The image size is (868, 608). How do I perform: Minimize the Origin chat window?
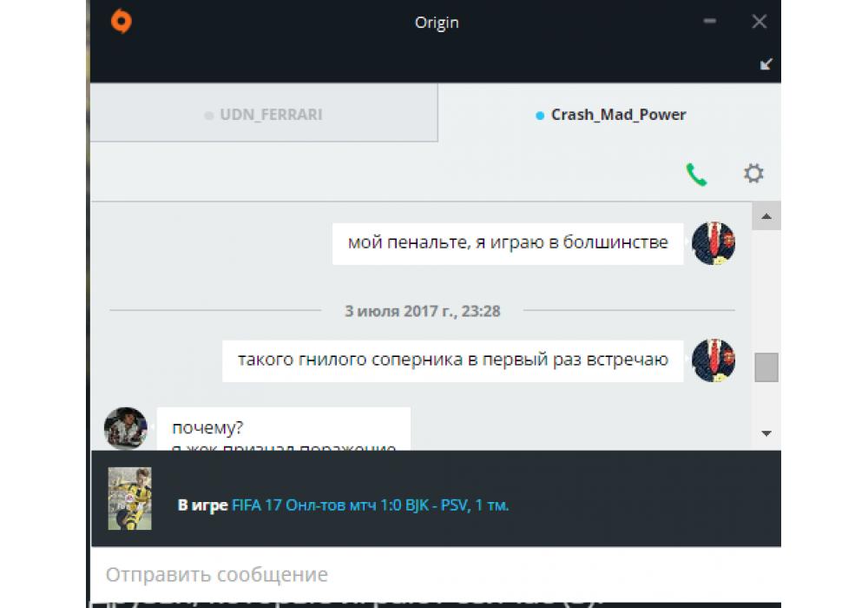(x=710, y=21)
